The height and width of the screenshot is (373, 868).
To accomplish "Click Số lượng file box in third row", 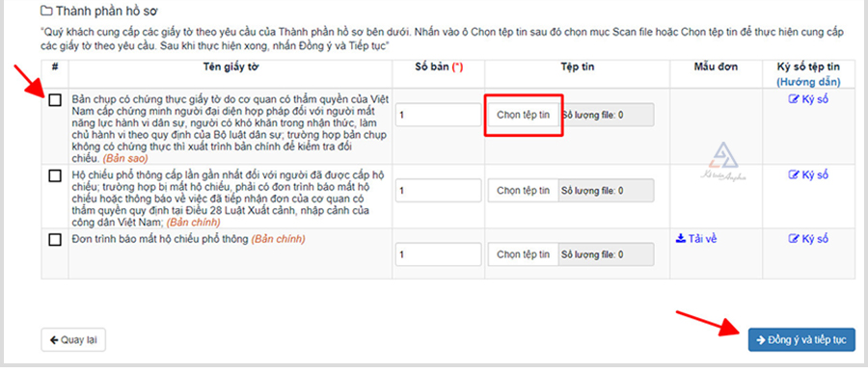I will click(607, 254).
